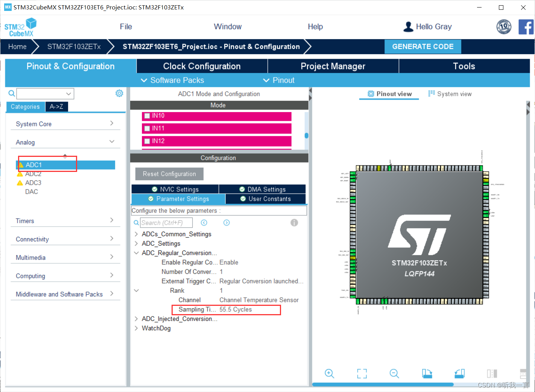535x392 pixels.
Task: Expand the ADC_Settings group
Action: 136,243
